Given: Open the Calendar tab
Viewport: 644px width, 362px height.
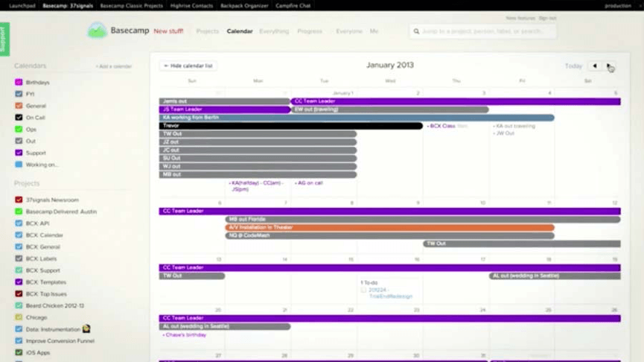Looking at the screenshot, I should pyautogui.click(x=240, y=31).
